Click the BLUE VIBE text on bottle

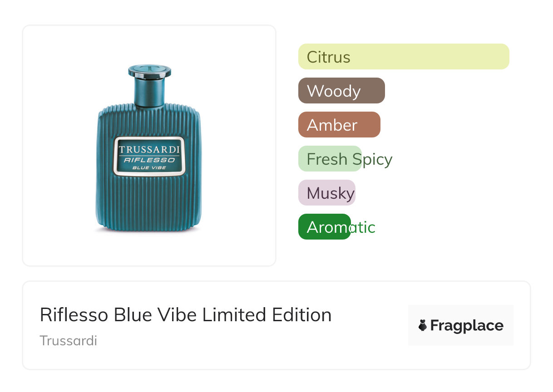point(149,168)
